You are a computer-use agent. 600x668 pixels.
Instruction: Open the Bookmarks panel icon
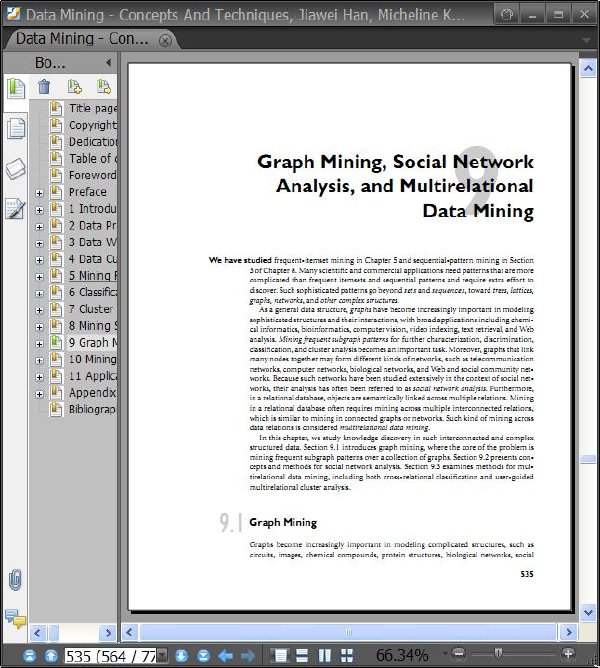[x=16, y=88]
